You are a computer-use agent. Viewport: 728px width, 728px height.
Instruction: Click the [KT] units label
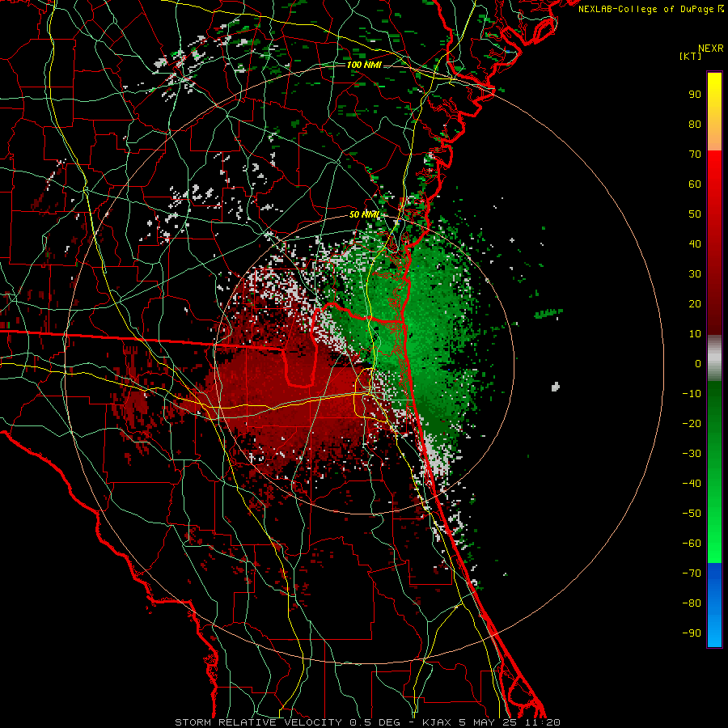[690, 56]
